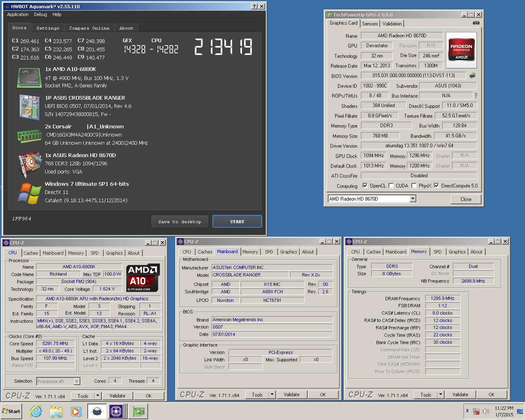Image resolution: width=525 pixels, height=420 pixels.
Task: Click the help question mark in Aquamark title bar
Action: click(254, 7)
